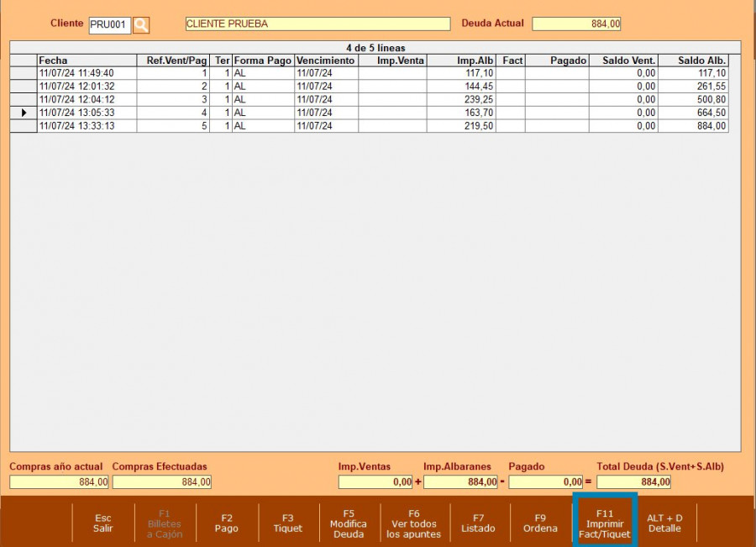The image size is (756, 547).
Task: Select F5 Modifica Deuda button
Action: click(349, 523)
